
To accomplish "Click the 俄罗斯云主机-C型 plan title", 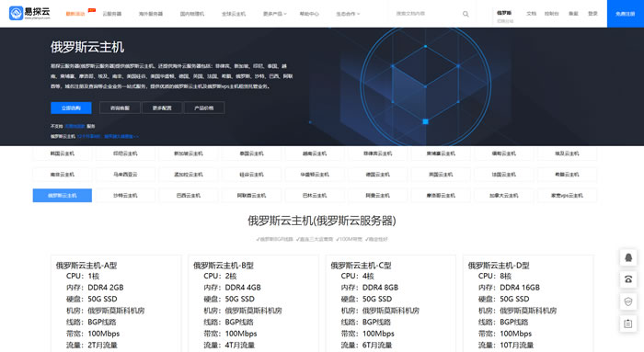I will click(361, 266).
